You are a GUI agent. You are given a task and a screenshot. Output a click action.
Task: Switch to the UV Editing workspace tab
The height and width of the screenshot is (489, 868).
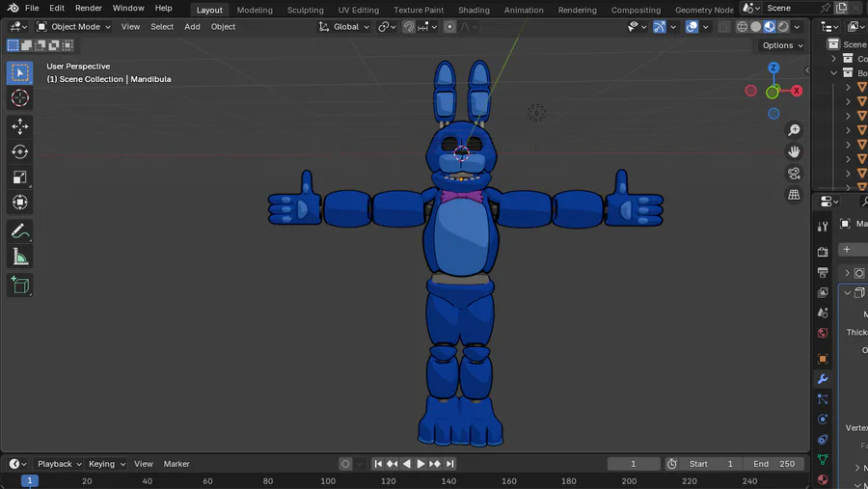click(x=359, y=10)
